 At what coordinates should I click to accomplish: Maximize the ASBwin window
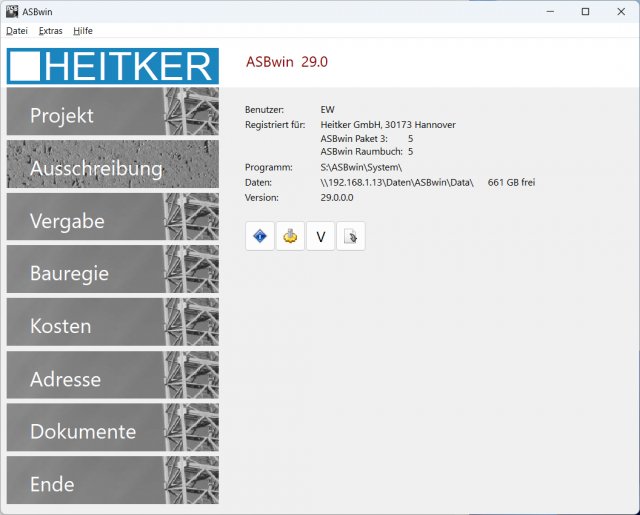point(585,11)
